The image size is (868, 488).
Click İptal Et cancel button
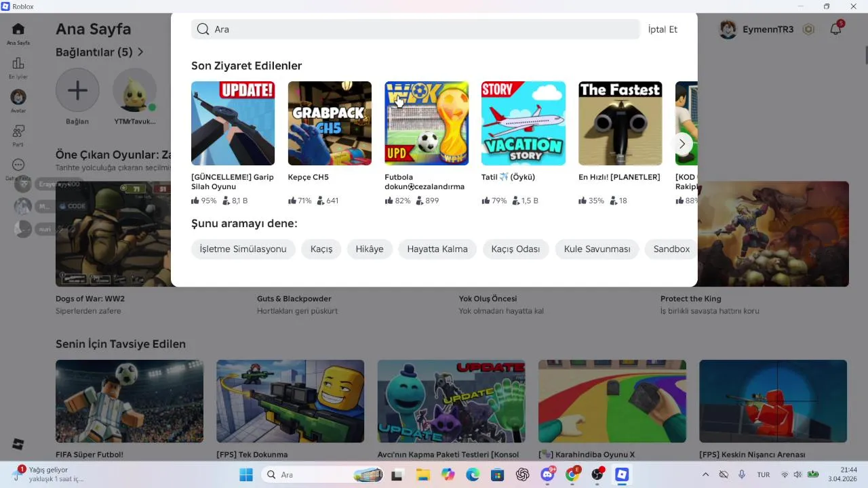pyautogui.click(x=663, y=29)
